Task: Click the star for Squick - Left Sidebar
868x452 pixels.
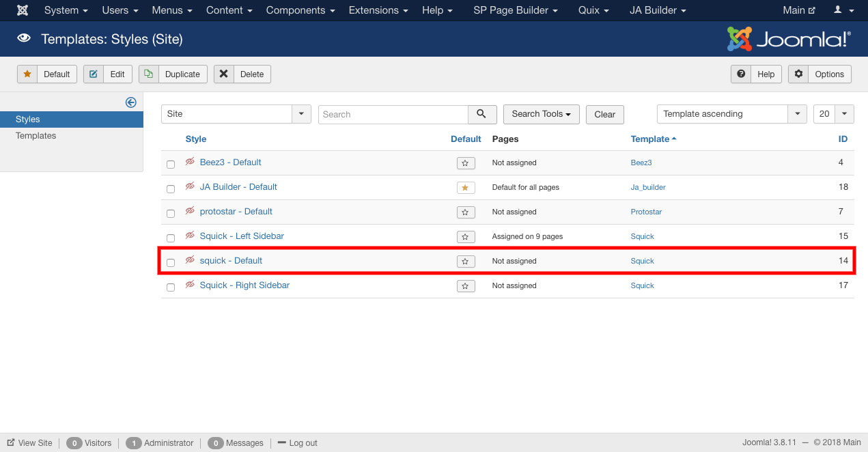Action: (465, 237)
